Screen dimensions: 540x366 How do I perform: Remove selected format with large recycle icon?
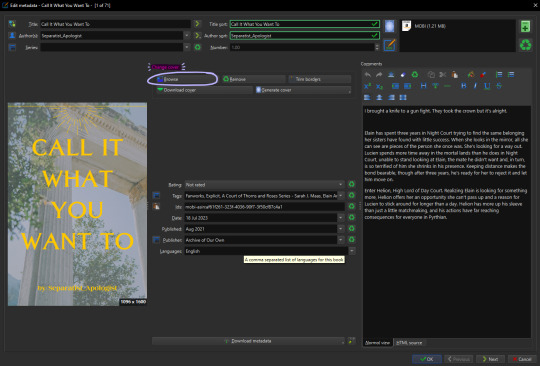[525, 45]
